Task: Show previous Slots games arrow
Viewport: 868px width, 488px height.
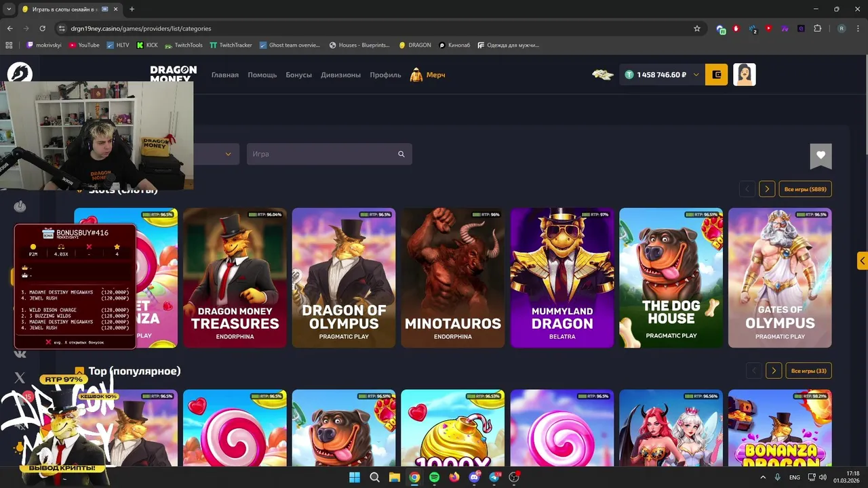Action: [747, 189]
